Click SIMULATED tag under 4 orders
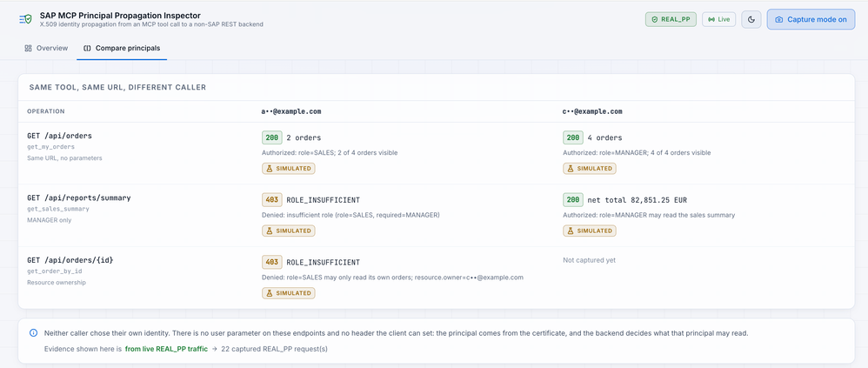This screenshot has width=868, height=368. (x=590, y=168)
